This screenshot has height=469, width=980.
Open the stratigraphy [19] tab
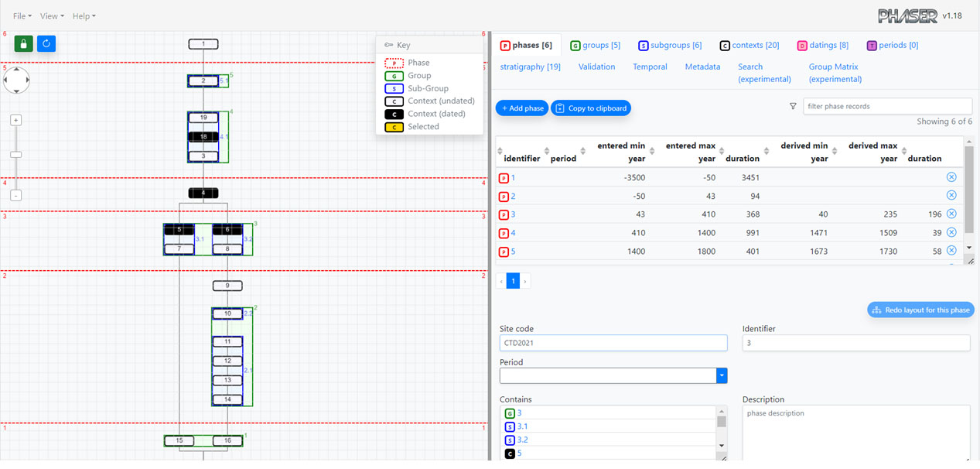coord(530,67)
